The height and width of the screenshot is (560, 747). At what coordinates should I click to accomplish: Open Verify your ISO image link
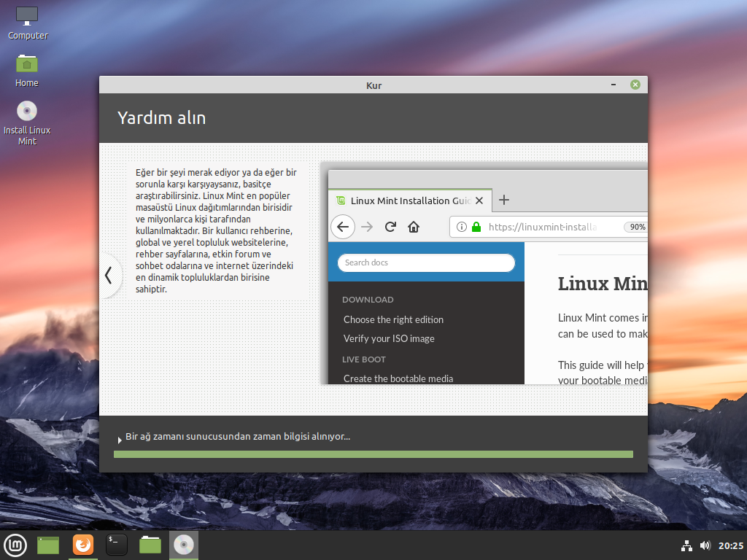pos(390,338)
